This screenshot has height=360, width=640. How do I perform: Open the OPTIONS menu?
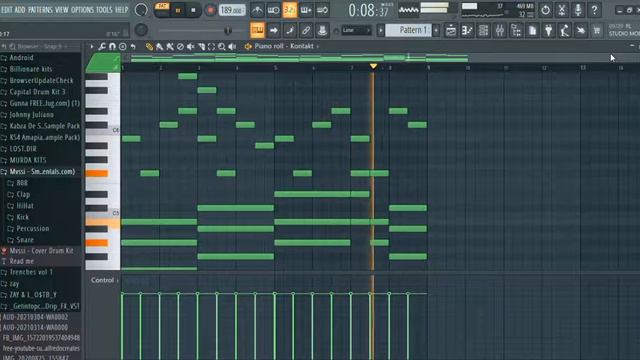[x=82, y=10]
